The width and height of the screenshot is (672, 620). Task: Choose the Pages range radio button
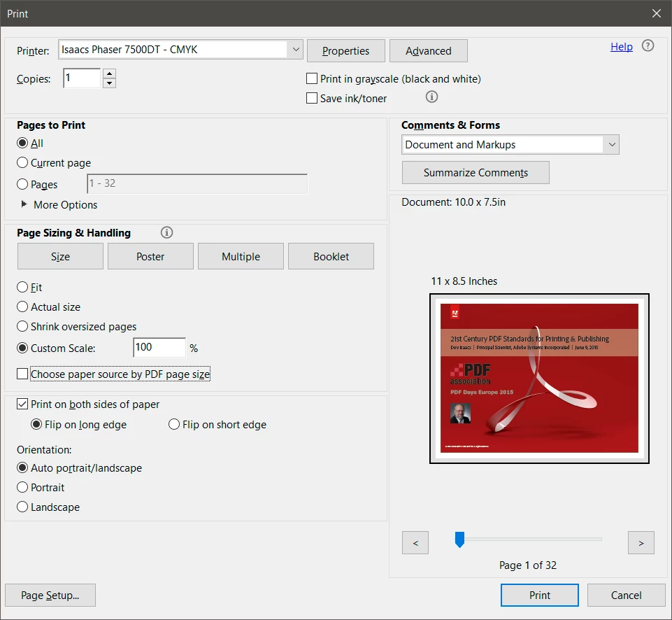point(22,184)
